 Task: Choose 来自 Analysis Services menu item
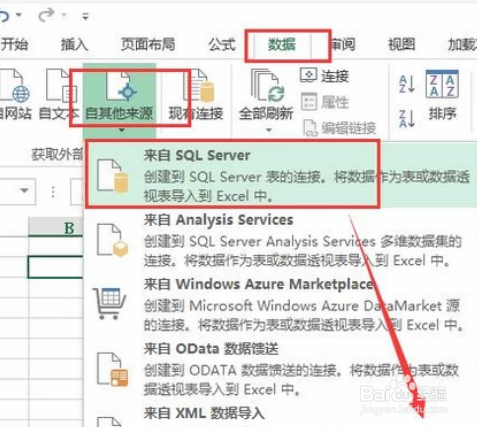point(281,240)
